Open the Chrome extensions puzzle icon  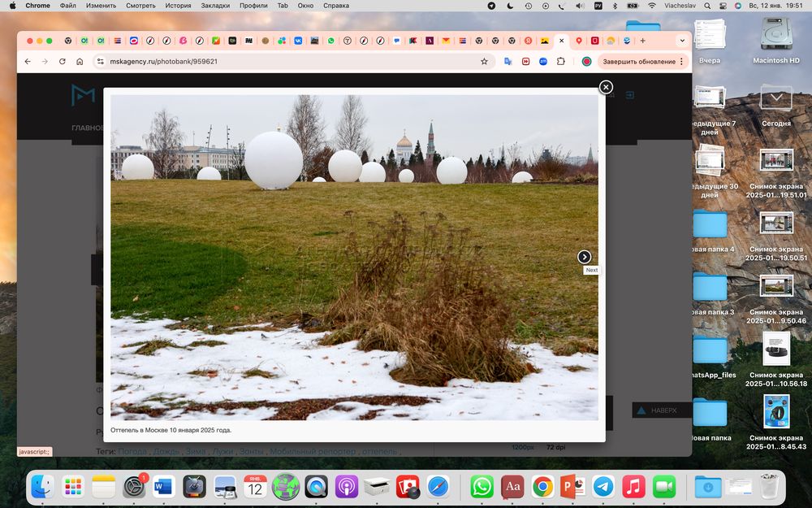560,61
